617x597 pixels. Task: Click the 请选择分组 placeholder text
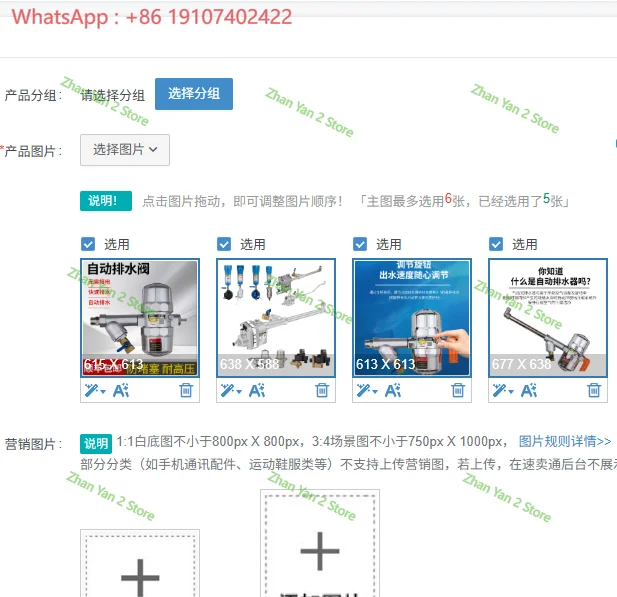113,95
